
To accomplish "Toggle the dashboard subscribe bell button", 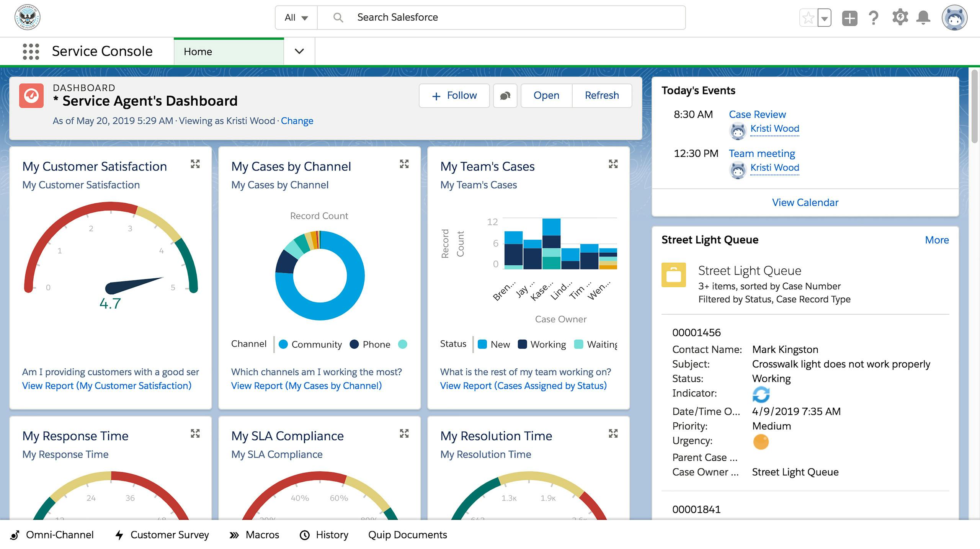I will tap(505, 96).
